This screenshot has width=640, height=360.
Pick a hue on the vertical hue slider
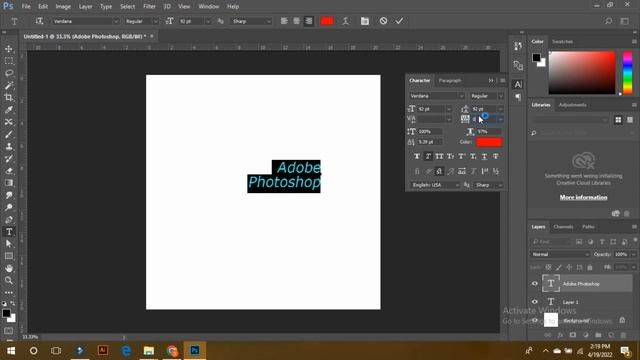pyautogui.click(x=627, y=73)
